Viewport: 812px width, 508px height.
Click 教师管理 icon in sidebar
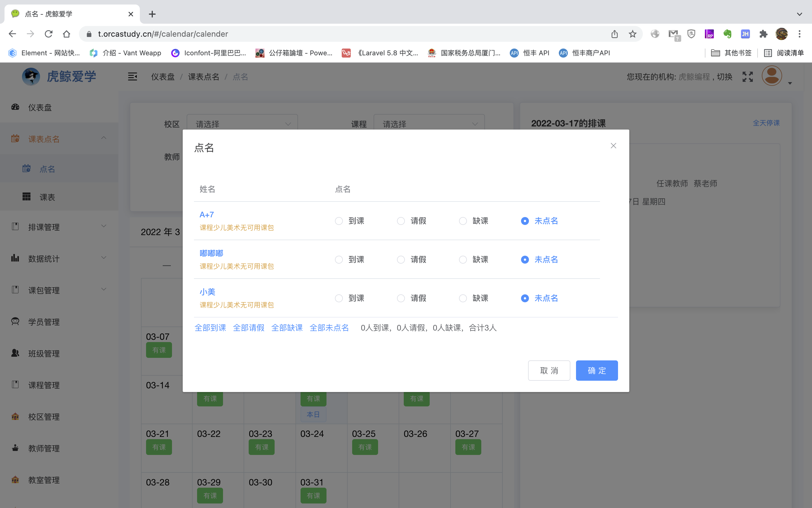click(x=15, y=448)
